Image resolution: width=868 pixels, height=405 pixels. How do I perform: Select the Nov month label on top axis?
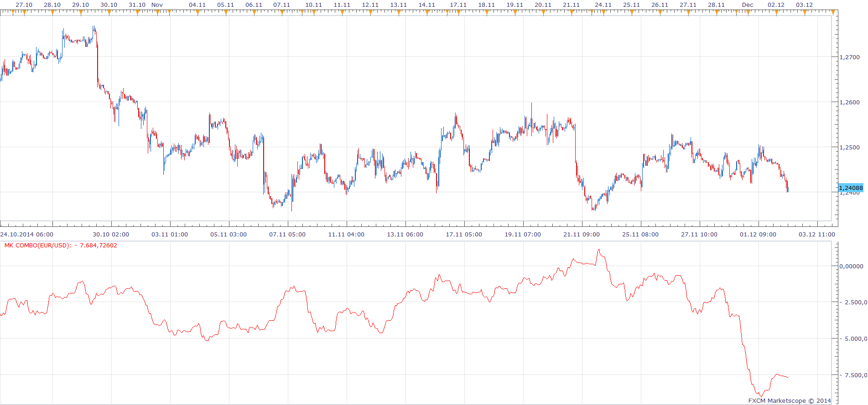tap(157, 5)
